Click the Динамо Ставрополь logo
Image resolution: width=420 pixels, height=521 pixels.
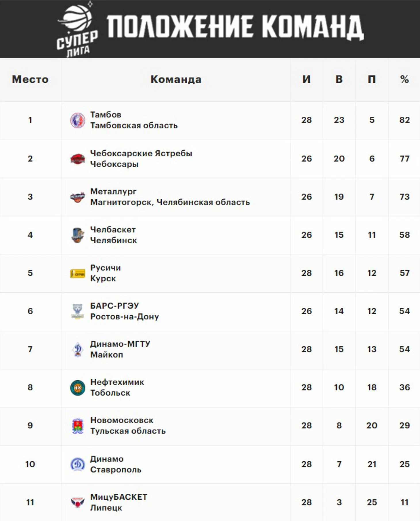click(78, 464)
